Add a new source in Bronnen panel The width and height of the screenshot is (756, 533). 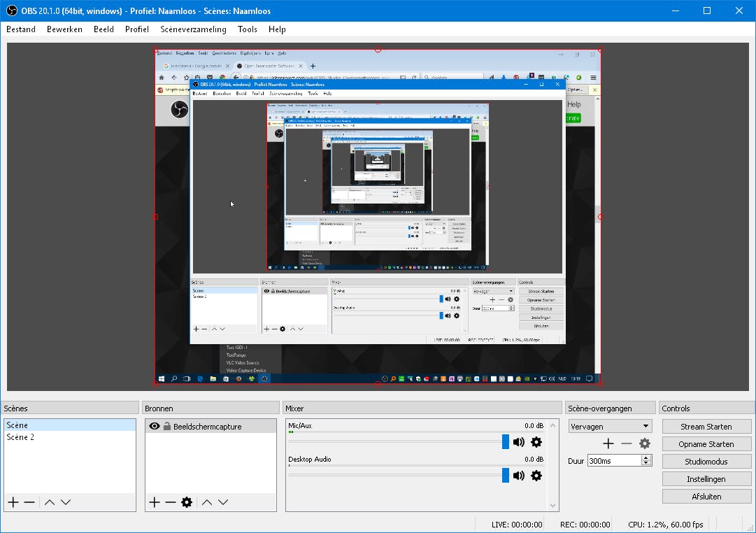[x=153, y=502]
